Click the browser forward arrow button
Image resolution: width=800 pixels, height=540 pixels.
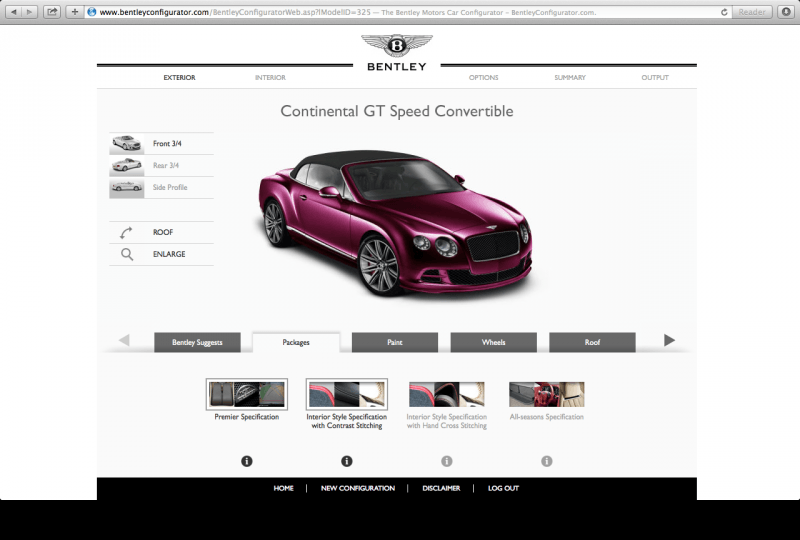click(x=30, y=12)
